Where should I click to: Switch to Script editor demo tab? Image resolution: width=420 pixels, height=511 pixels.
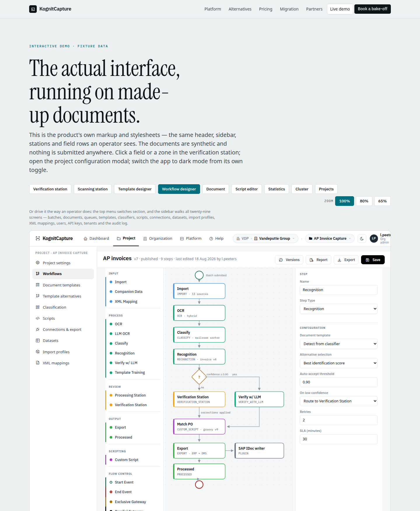pyautogui.click(x=246, y=189)
